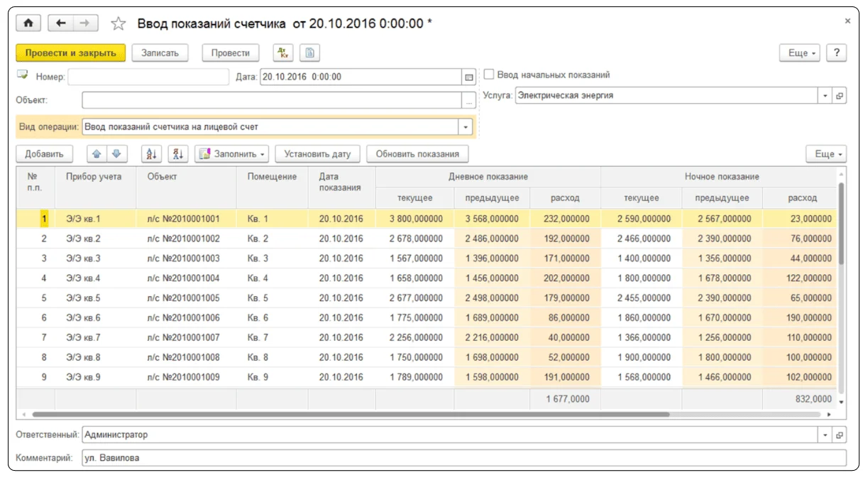This screenshot has width=868, height=480.
Task: Enable the Ввод начальных показаний checkbox
Action: 489,75
